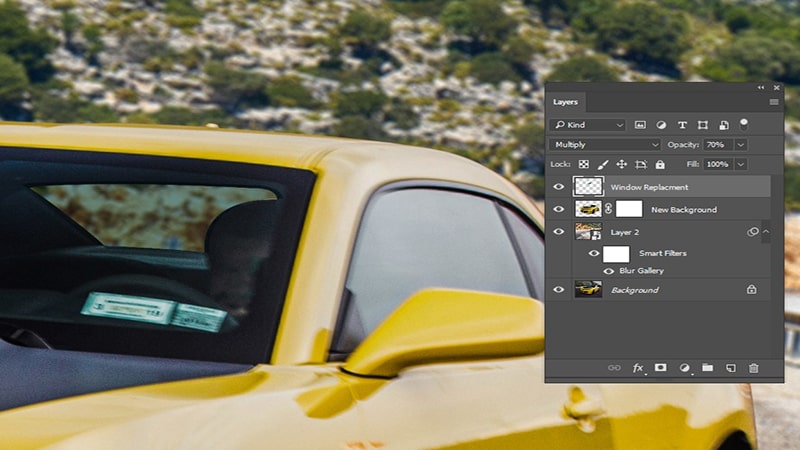
Task: Filter layers by shape layer icon
Action: coord(703,125)
